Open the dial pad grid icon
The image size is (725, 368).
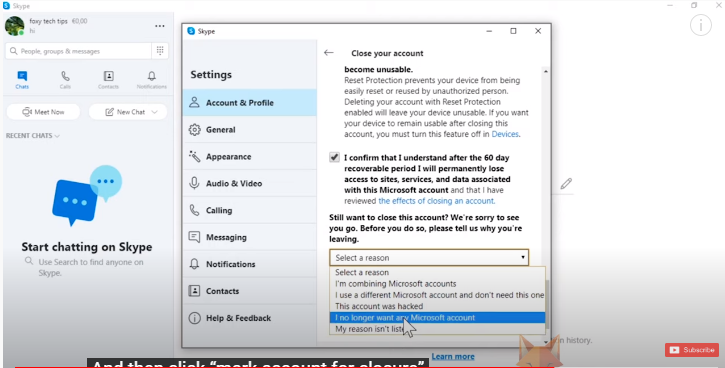point(160,51)
